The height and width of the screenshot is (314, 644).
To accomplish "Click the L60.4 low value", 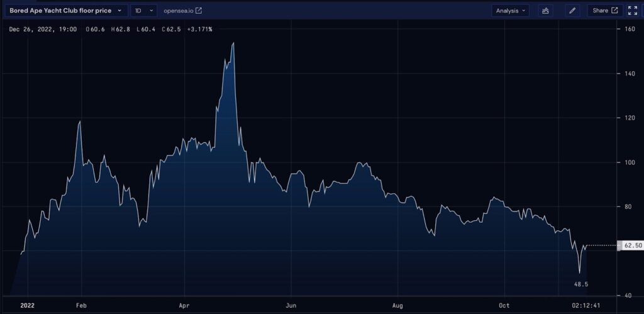I will click(146, 29).
